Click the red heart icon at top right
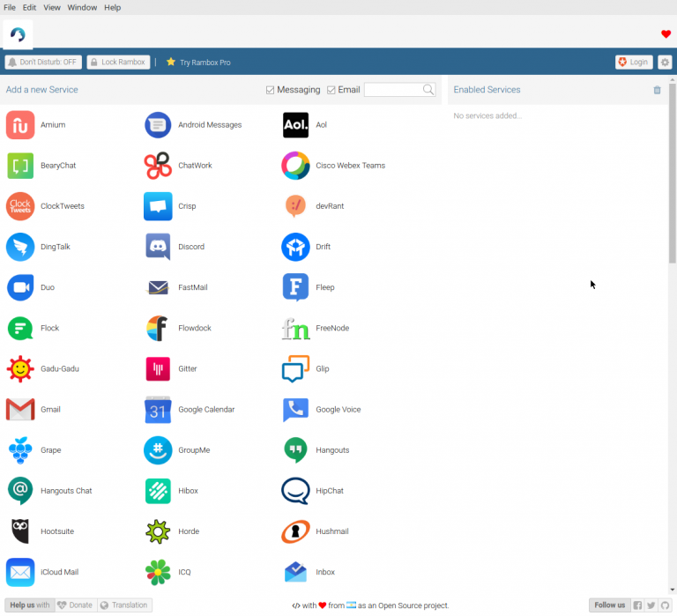Image resolution: width=677 pixels, height=616 pixels. pos(666,34)
